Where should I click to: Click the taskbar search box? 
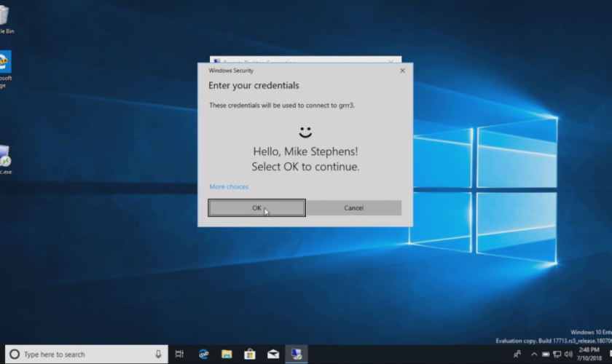point(82,355)
